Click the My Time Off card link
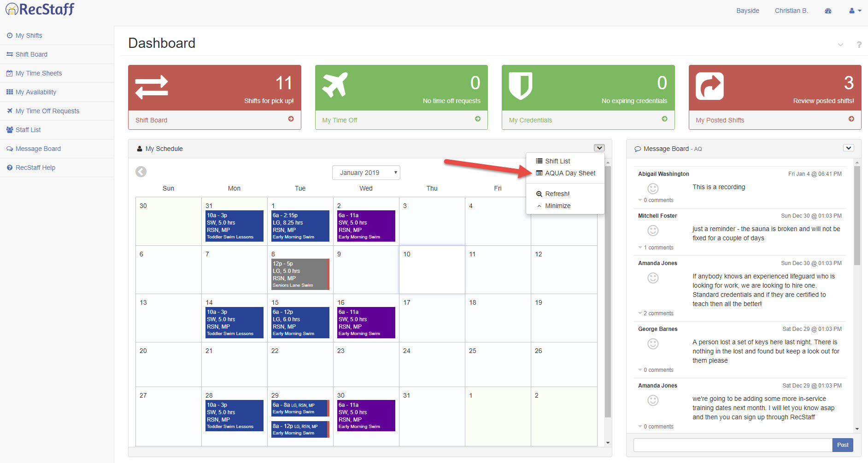 click(x=340, y=120)
